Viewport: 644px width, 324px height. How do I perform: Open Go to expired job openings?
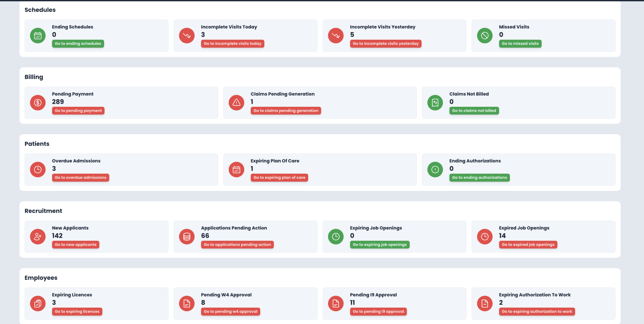coord(528,245)
